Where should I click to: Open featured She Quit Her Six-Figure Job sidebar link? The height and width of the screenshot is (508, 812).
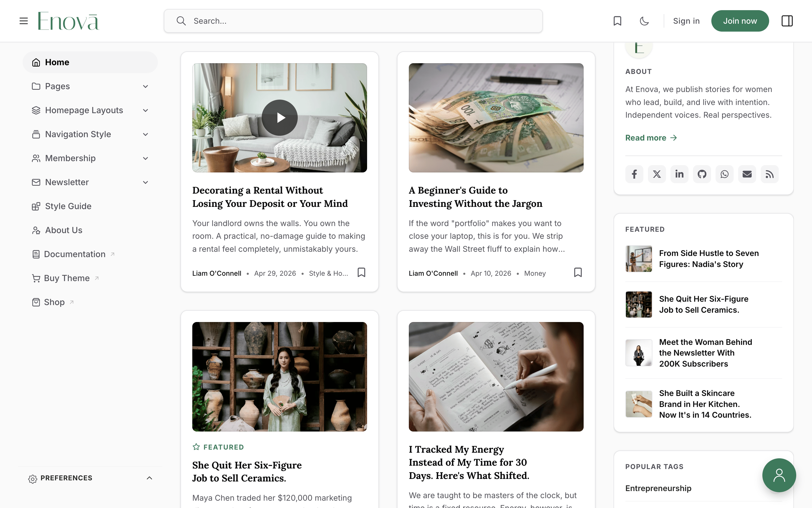pyautogui.click(x=704, y=305)
